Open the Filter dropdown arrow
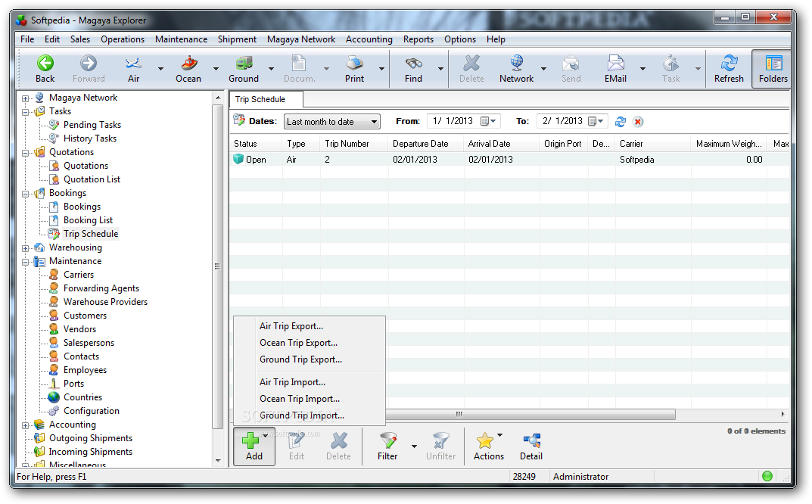 (x=414, y=446)
